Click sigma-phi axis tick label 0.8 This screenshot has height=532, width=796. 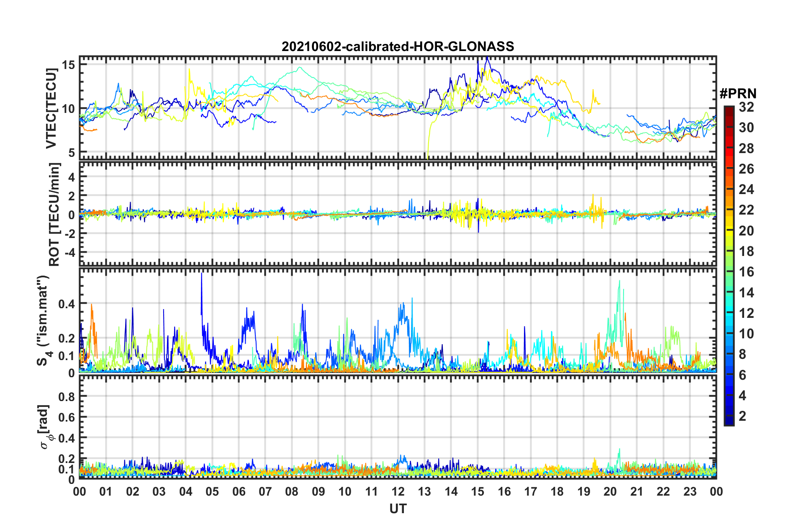click(x=67, y=396)
